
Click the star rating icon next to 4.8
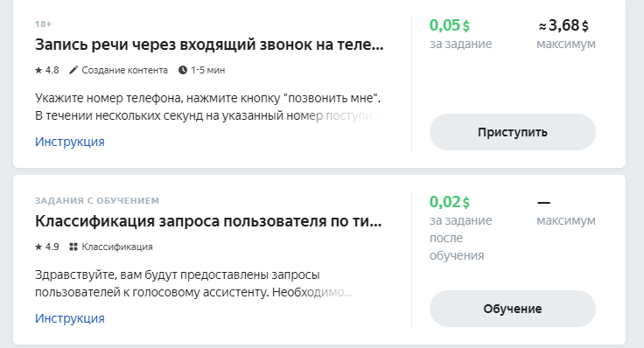[38, 70]
